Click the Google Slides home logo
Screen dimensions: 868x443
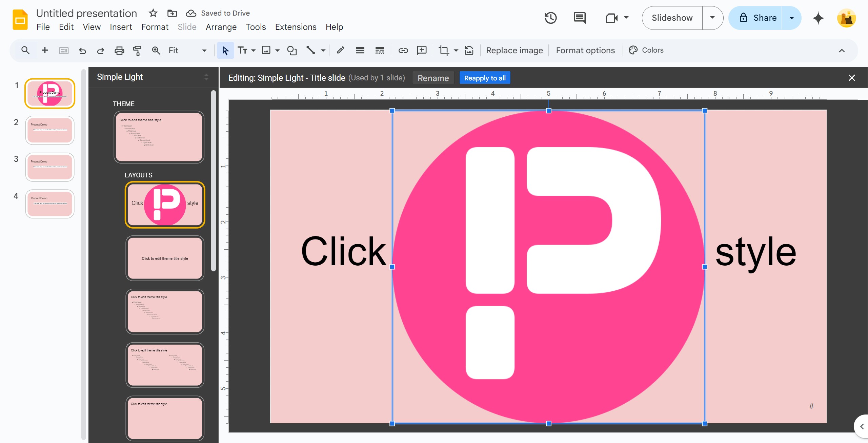coord(20,20)
